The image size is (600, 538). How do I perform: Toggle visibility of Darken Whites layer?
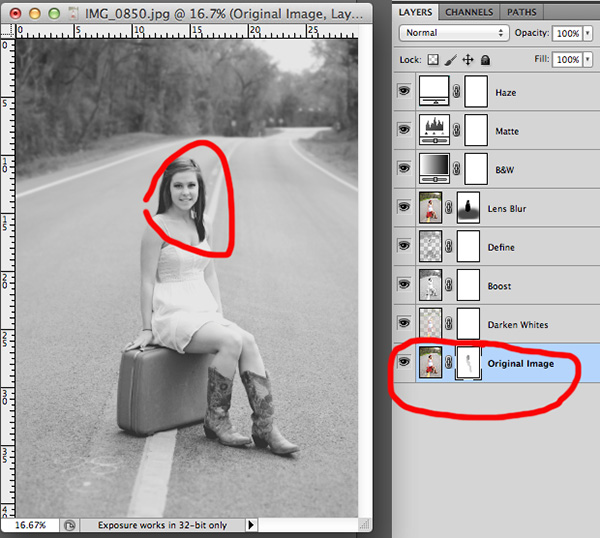(x=404, y=323)
